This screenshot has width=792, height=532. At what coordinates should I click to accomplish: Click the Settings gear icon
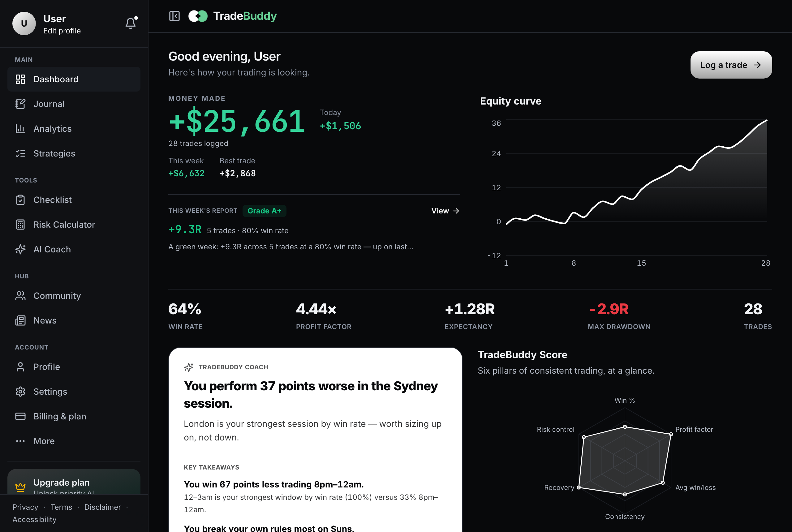click(x=20, y=392)
